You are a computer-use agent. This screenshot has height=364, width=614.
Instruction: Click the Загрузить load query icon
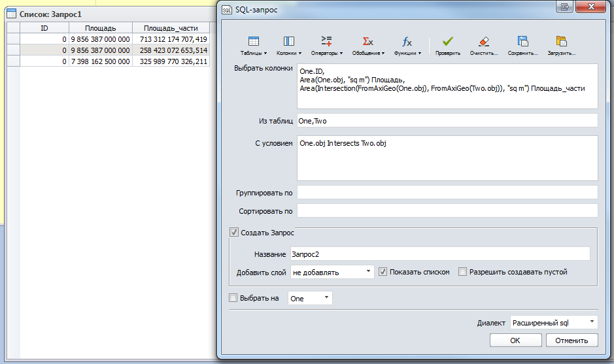point(561,41)
